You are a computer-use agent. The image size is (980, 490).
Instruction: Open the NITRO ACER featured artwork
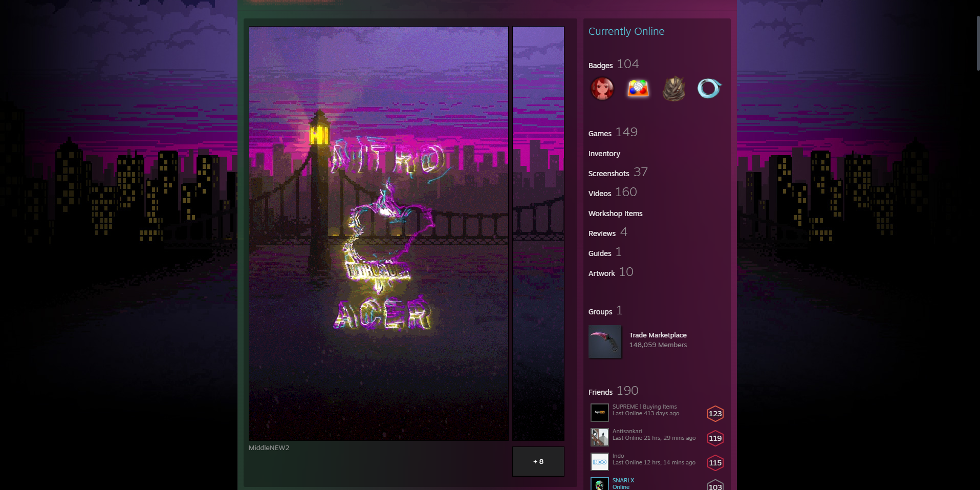379,233
